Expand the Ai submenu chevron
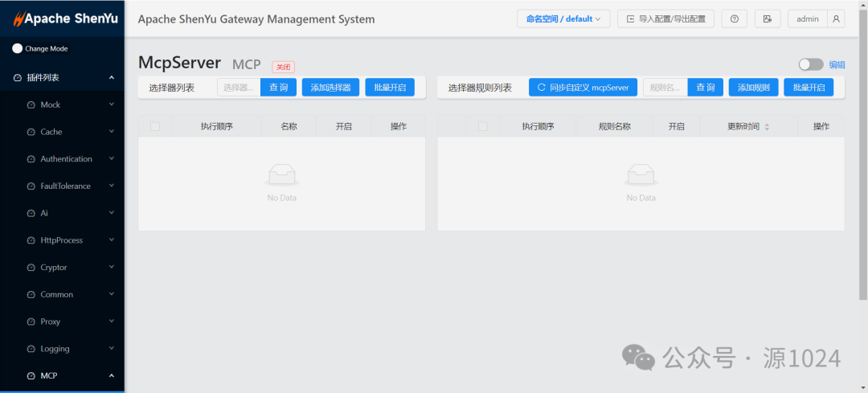 [x=111, y=212]
